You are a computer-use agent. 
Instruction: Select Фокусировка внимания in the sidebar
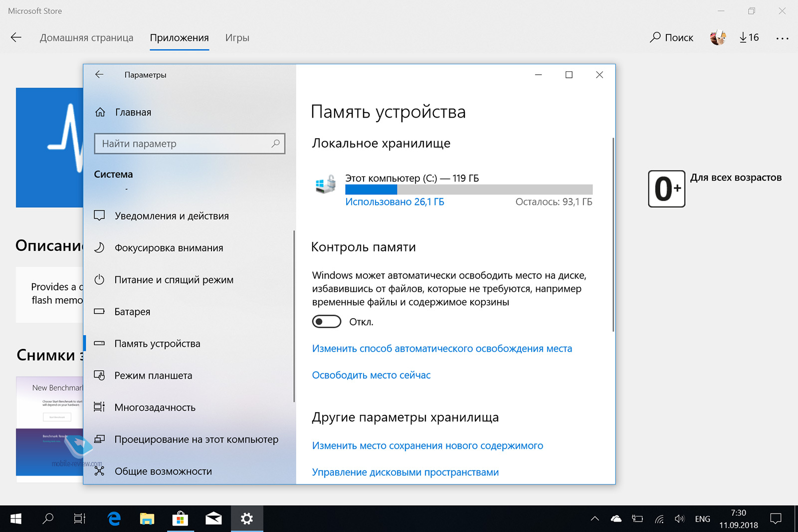[169, 248]
